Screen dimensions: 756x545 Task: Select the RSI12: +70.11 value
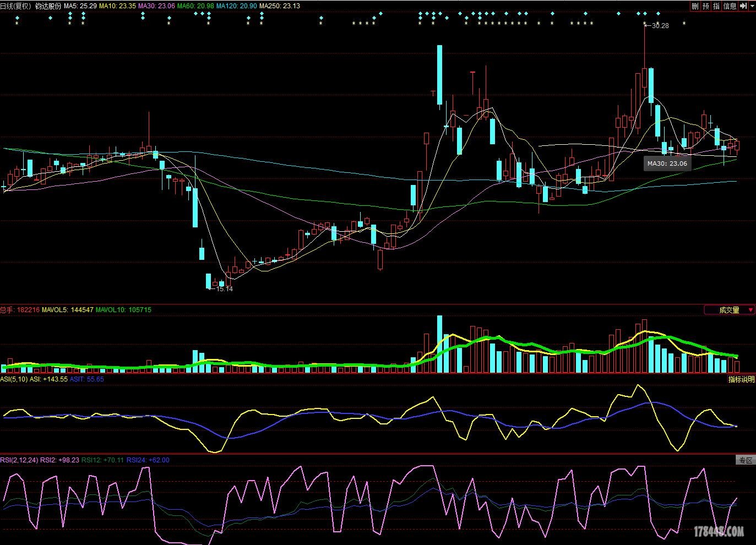pos(102,460)
